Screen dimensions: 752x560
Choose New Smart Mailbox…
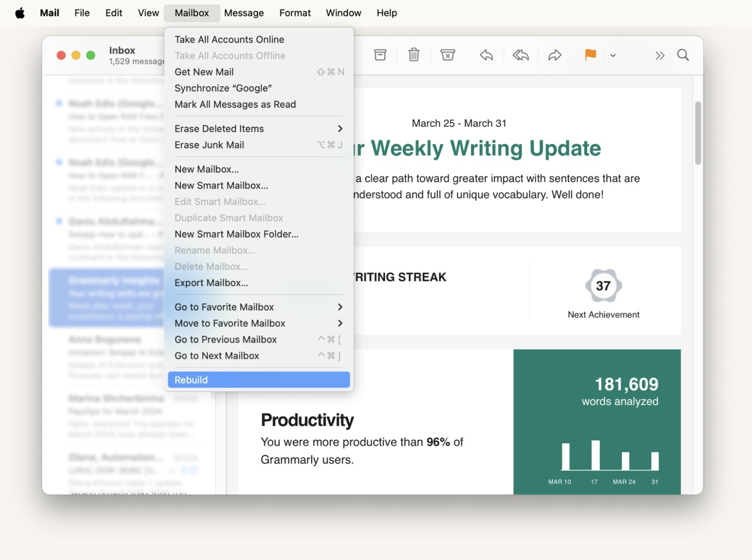tap(259, 186)
